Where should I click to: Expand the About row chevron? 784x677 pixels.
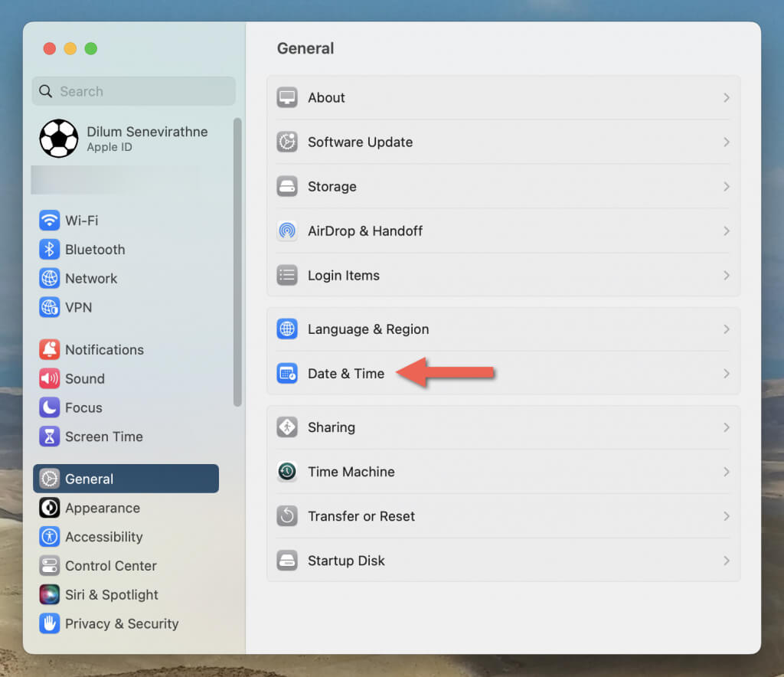point(726,98)
